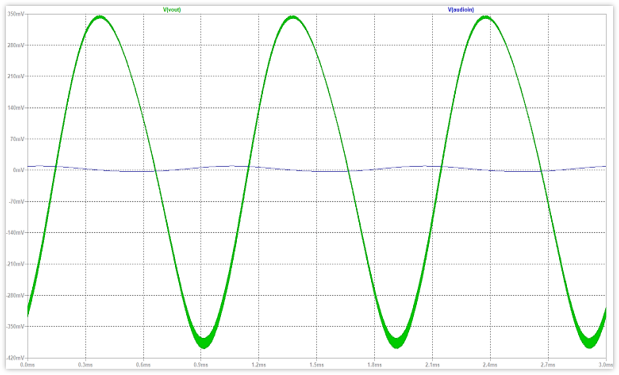Click the 2.4ms time axis label
The height and width of the screenshot is (375, 619).
point(490,365)
